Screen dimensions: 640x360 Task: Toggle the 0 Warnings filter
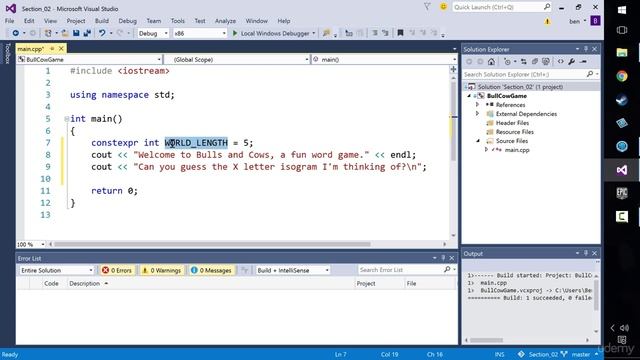(x=162, y=270)
